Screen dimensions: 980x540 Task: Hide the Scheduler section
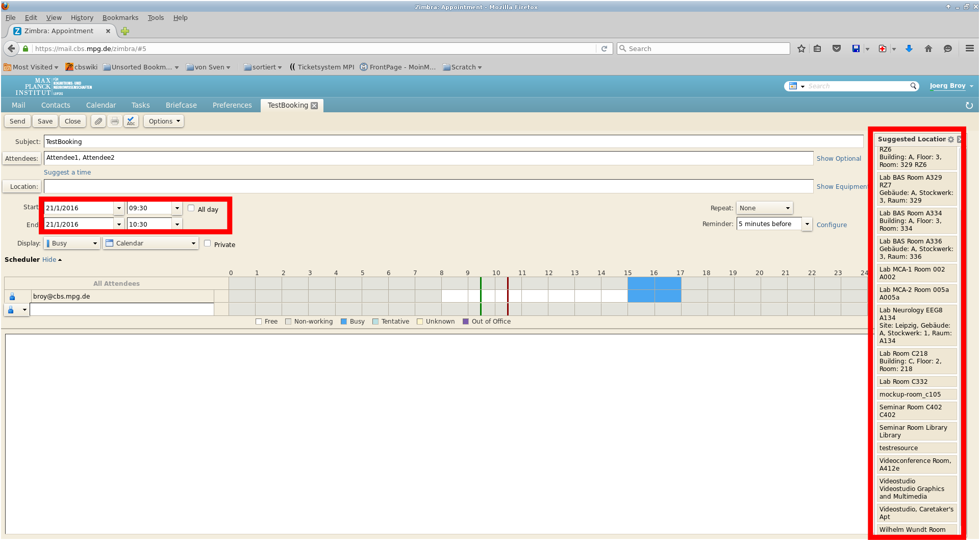(52, 260)
